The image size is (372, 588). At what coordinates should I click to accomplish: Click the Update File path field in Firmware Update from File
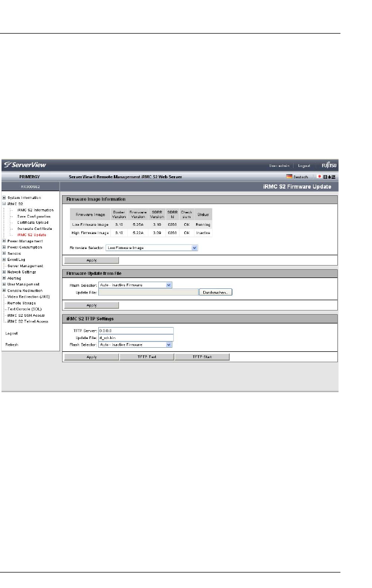click(148, 292)
